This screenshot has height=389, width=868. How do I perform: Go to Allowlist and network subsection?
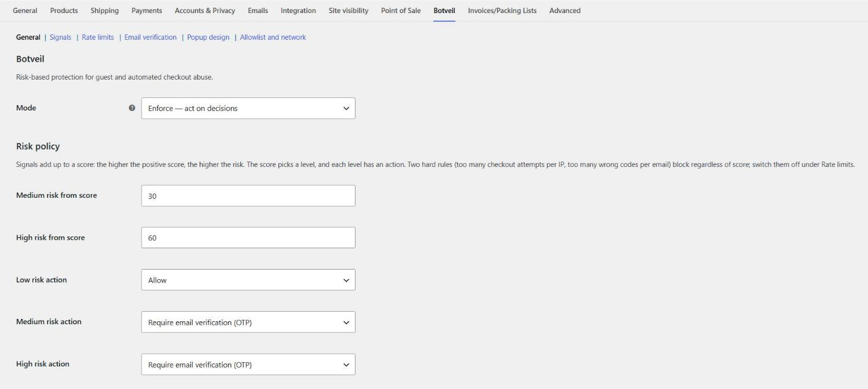pyautogui.click(x=273, y=37)
